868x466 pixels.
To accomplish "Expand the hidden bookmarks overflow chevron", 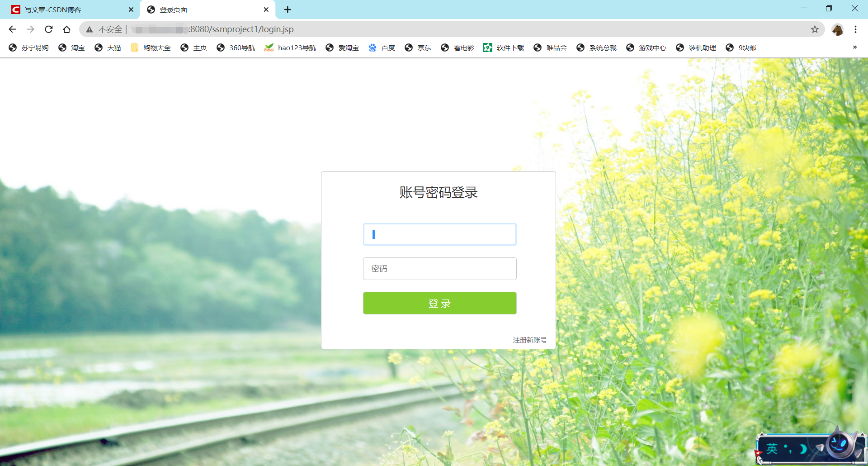I will tap(855, 47).
